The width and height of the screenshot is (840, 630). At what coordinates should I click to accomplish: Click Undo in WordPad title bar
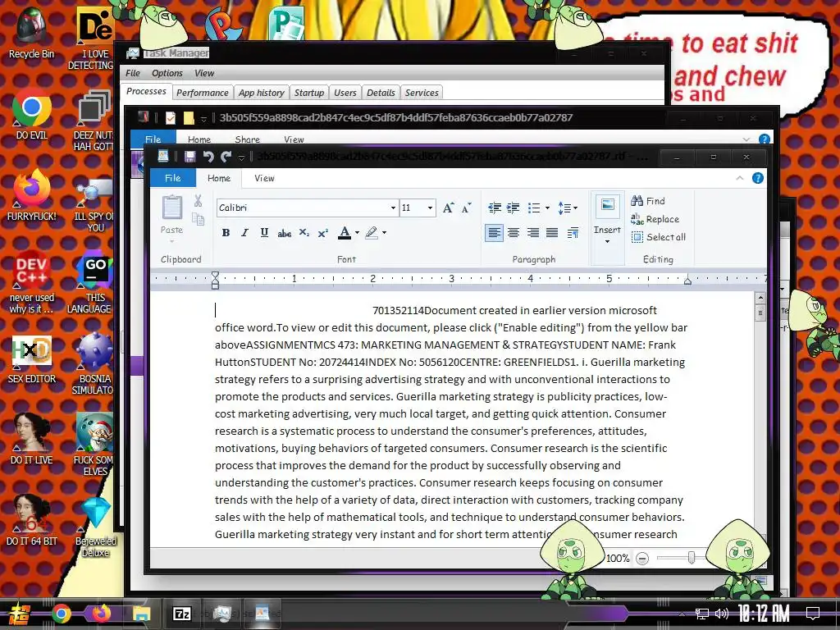[208, 157]
